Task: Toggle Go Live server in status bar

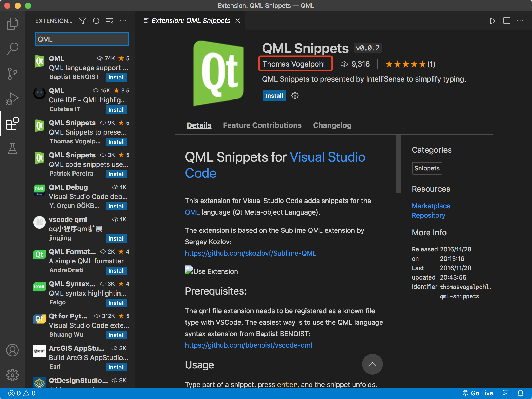Action: (x=478, y=393)
